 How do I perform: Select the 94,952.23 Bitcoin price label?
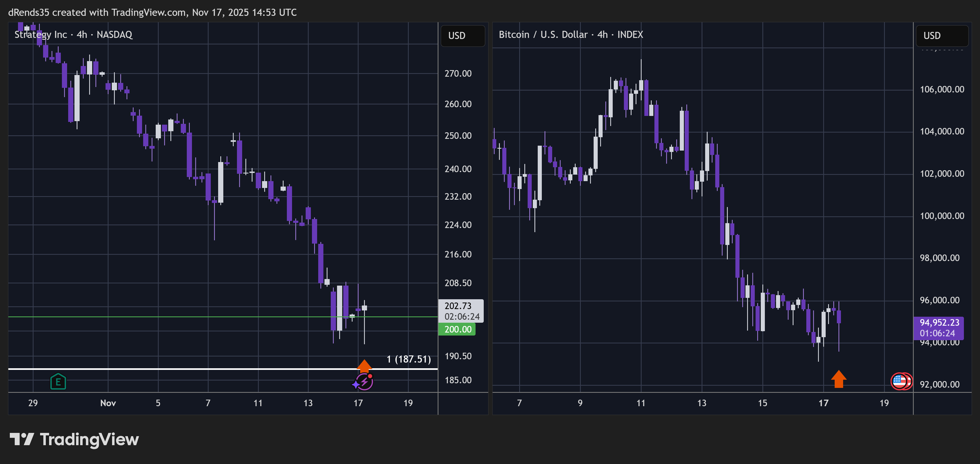(x=939, y=328)
